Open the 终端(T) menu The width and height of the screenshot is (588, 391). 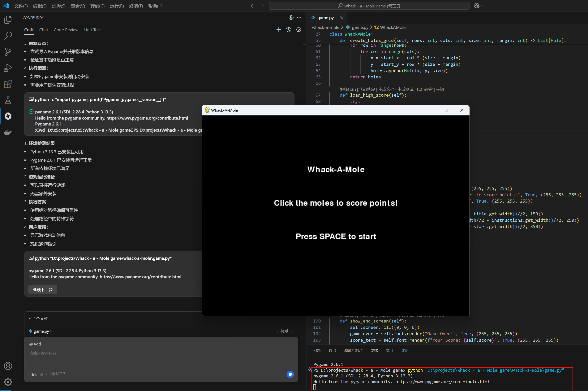[x=136, y=6]
